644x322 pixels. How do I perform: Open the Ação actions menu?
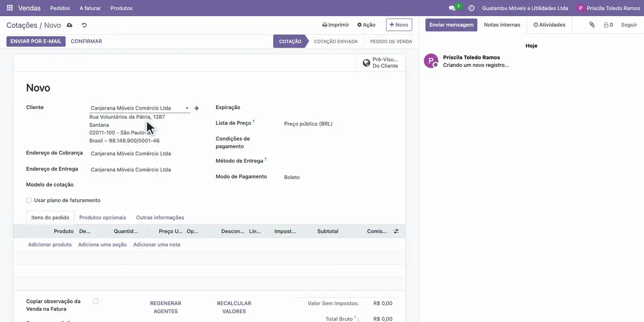[366, 25]
